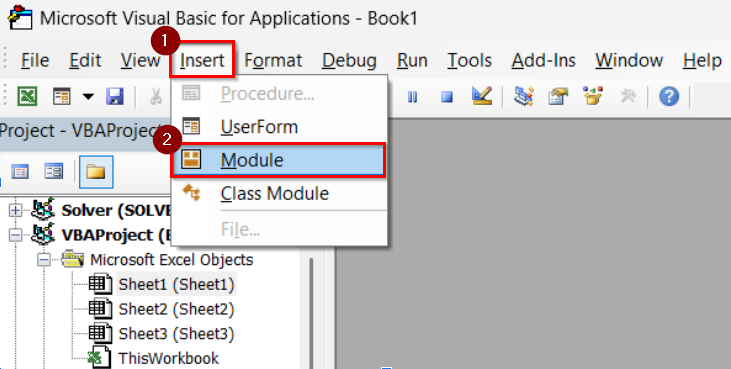Click the Toolbox hammer and wrench icon

(x=628, y=96)
